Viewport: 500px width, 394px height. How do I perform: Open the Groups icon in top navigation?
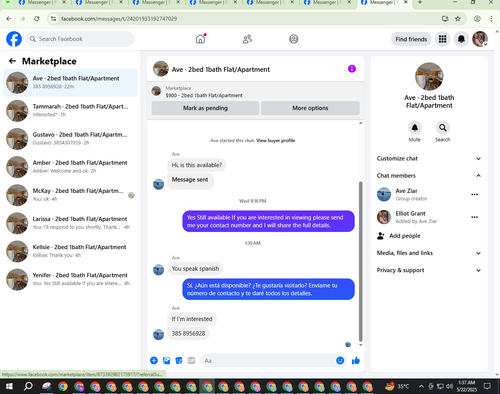(x=294, y=39)
